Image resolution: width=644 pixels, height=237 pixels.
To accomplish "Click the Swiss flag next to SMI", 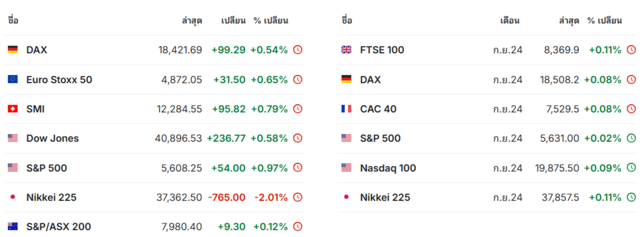I will pyautogui.click(x=12, y=109).
